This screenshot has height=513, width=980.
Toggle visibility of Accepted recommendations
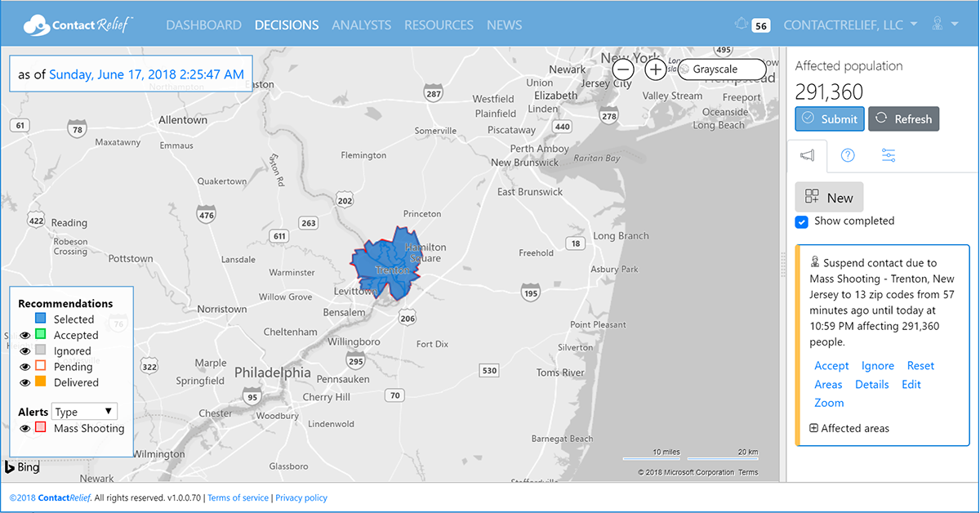(25, 335)
